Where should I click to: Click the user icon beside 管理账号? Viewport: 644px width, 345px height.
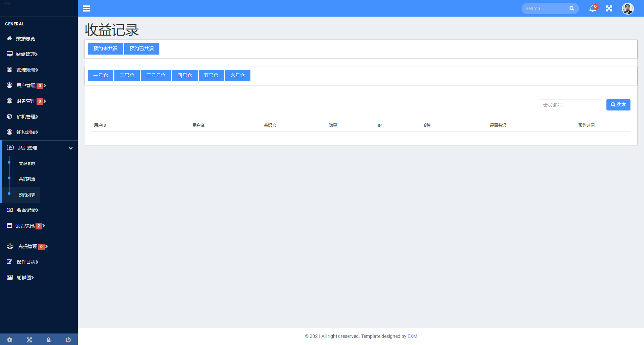click(x=9, y=69)
